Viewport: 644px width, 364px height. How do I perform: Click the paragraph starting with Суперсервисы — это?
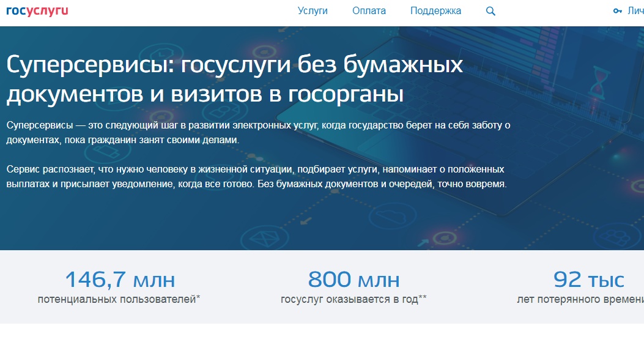pyautogui.click(x=258, y=132)
